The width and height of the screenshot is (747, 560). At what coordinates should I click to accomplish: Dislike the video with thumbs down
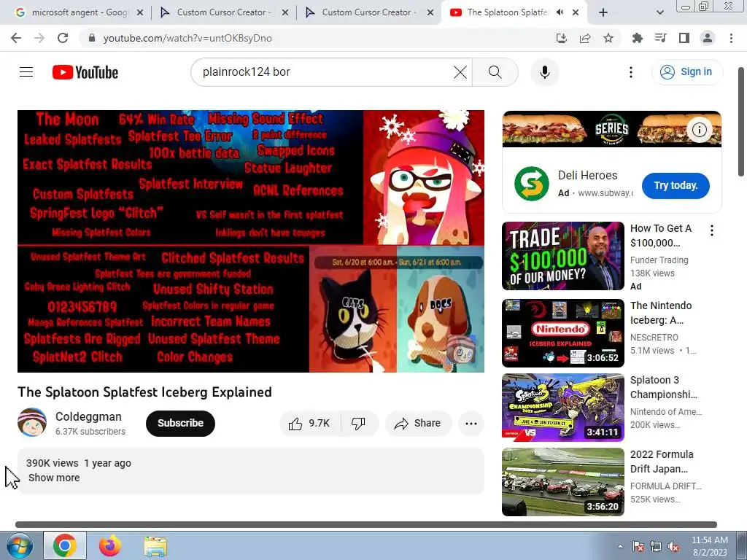[359, 424]
